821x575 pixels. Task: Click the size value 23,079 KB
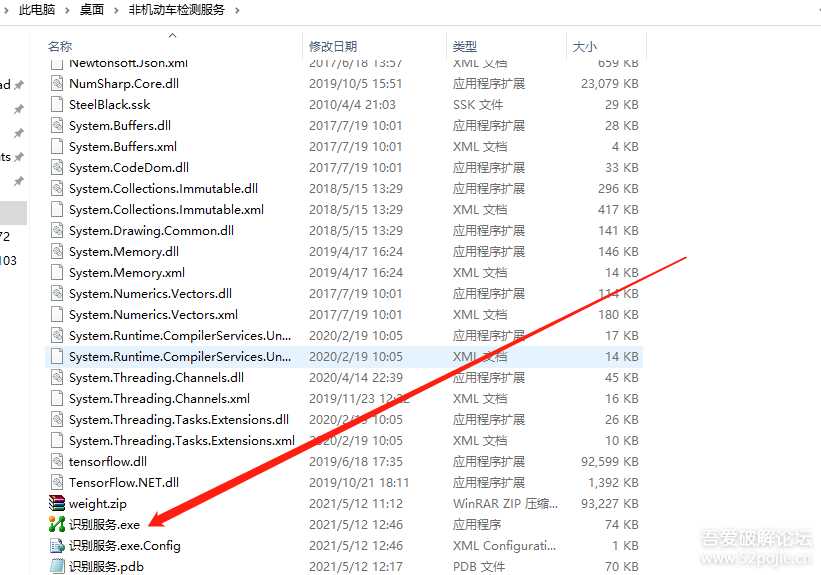(x=609, y=84)
